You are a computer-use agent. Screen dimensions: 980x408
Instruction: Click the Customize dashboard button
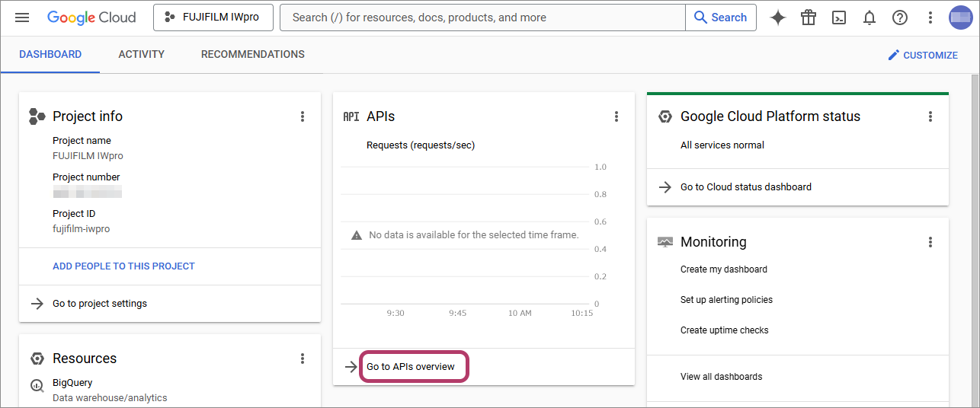923,56
